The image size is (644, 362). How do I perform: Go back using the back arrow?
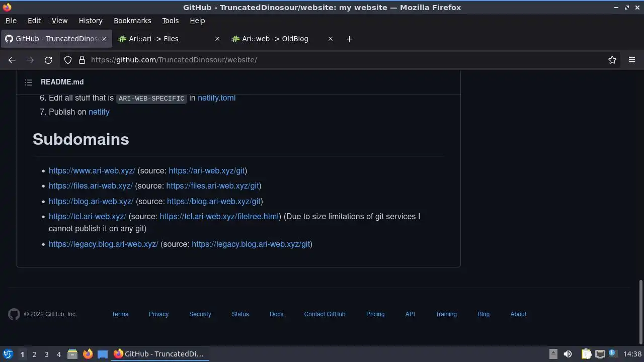[12, 60]
